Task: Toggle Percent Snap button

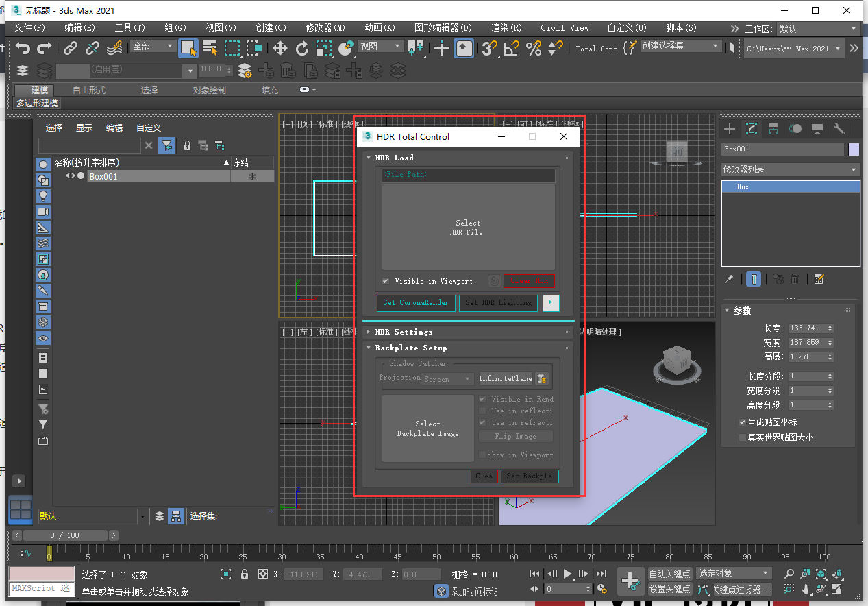Action: pos(534,48)
